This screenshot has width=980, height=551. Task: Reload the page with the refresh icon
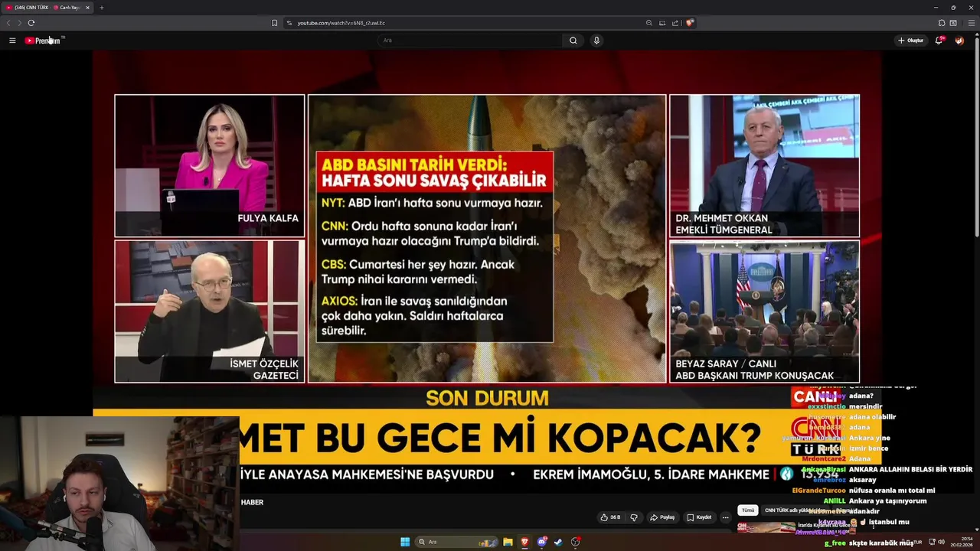[31, 23]
